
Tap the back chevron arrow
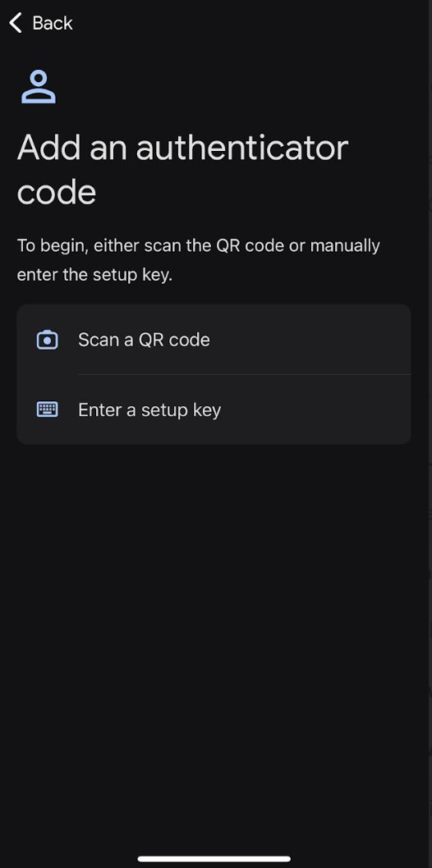click(x=16, y=23)
